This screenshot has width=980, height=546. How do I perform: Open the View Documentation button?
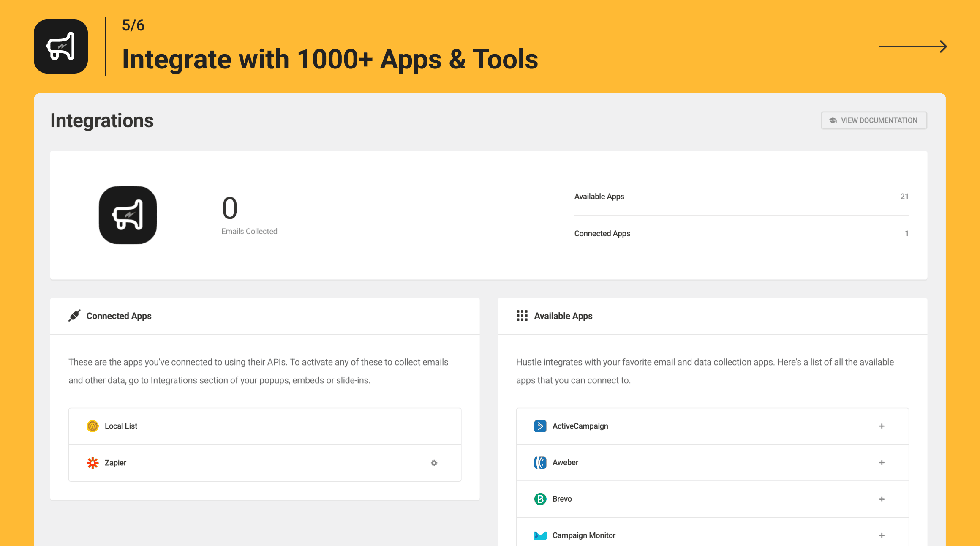point(874,120)
